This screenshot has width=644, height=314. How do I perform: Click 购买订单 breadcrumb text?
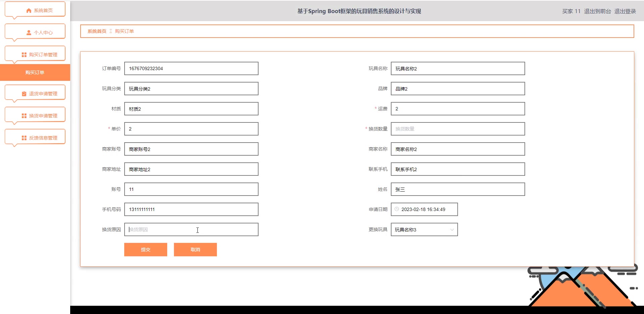coord(125,31)
